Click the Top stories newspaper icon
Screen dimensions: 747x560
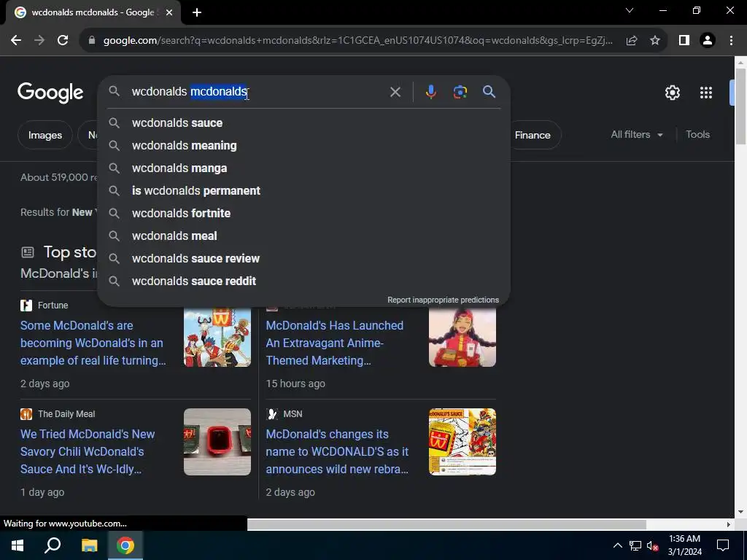pyautogui.click(x=28, y=252)
